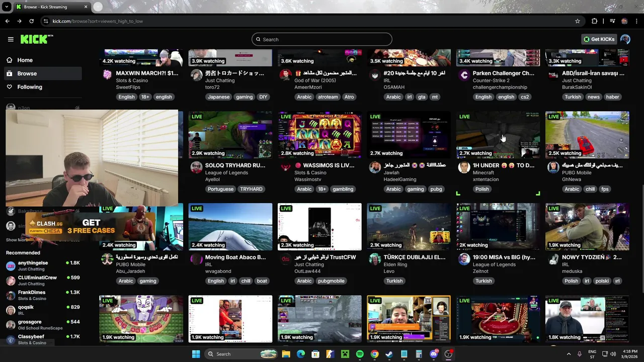The height and width of the screenshot is (362, 644).
Task: Open a new browser tab
Action: coord(98,7)
